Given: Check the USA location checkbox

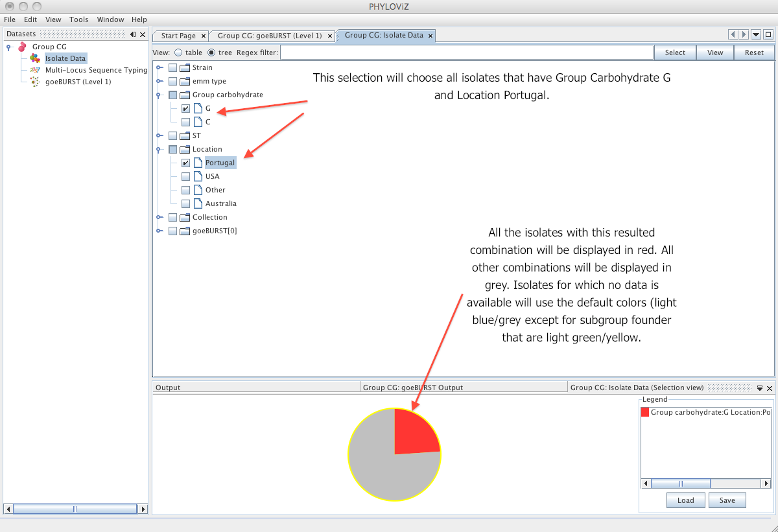Looking at the screenshot, I should tap(186, 176).
